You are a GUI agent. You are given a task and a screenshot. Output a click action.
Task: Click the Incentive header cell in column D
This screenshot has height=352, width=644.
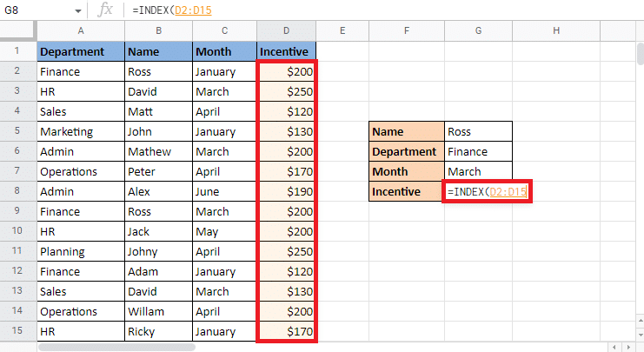287,51
